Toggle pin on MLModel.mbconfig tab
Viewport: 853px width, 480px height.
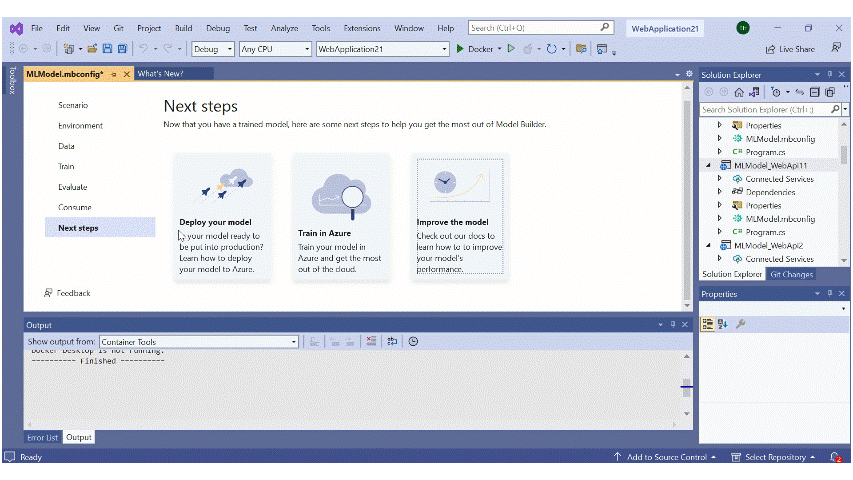tap(114, 74)
